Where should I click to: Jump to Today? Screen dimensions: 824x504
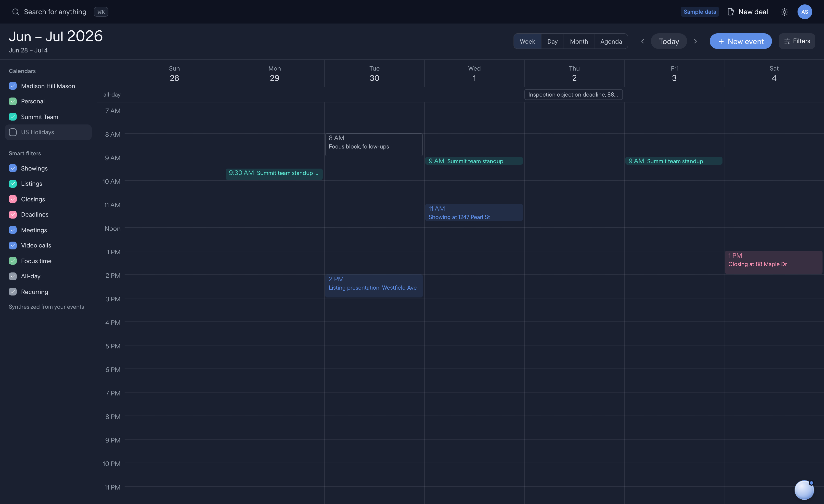[x=669, y=41]
